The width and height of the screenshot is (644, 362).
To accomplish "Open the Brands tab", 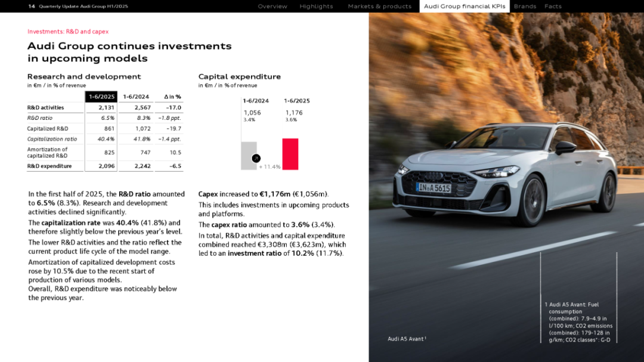I will [525, 7].
